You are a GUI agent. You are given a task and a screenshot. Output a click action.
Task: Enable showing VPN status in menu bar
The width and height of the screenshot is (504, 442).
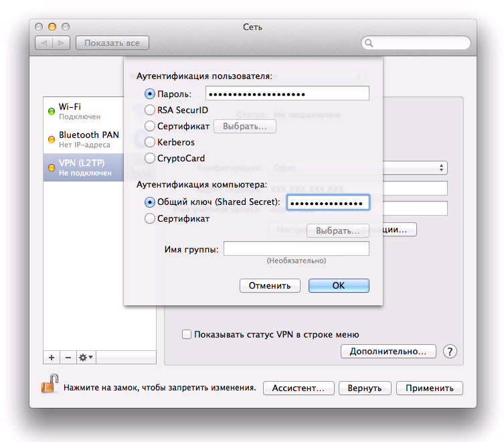187,334
